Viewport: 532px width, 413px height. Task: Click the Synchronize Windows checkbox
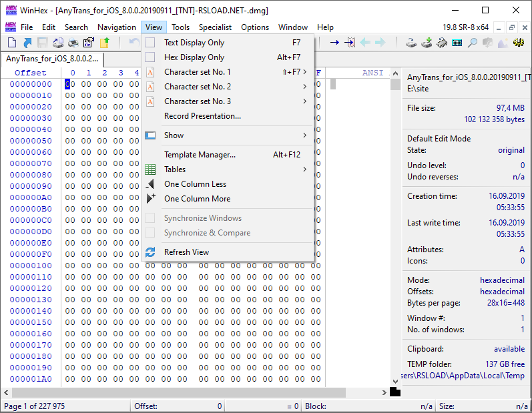(150, 218)
